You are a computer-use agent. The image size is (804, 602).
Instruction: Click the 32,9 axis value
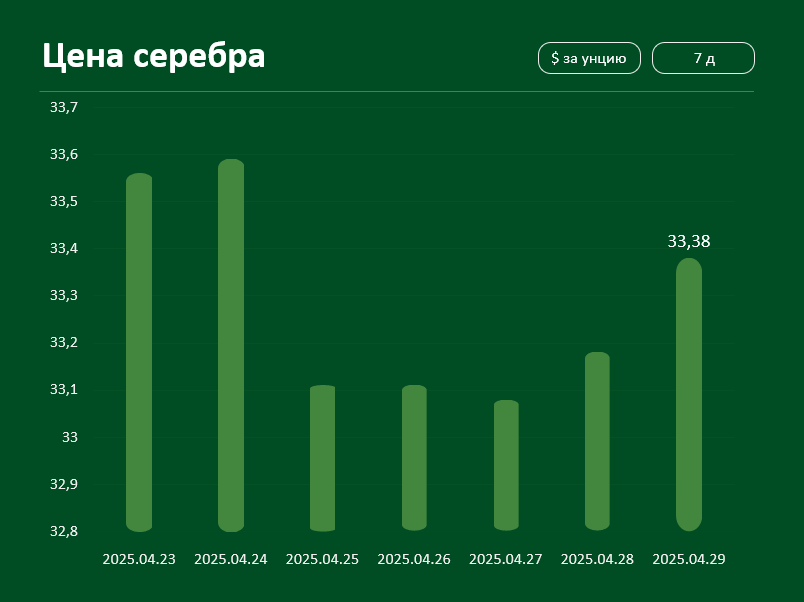[64, 484]
